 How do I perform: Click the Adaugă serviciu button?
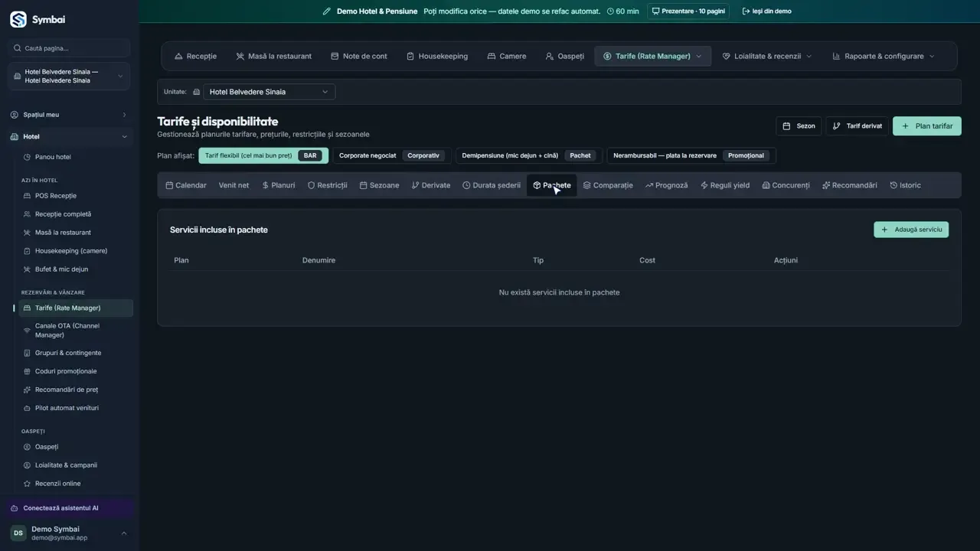point(911,230)
